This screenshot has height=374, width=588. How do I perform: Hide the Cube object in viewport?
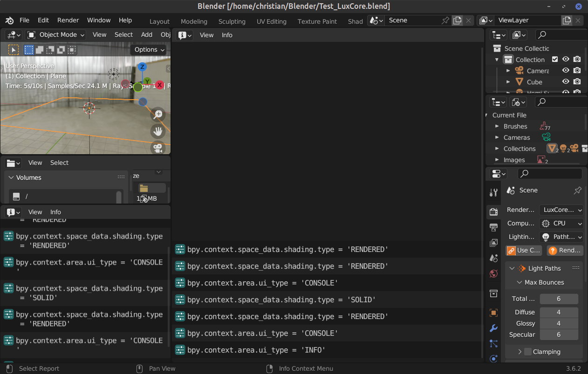tap(566, 82)
